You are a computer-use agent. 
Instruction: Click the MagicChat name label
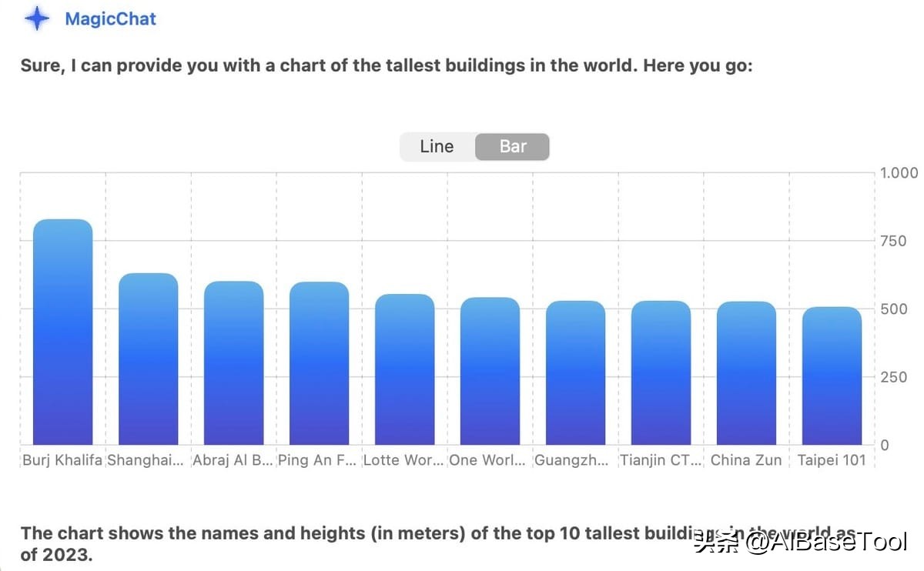pos(110,19)
